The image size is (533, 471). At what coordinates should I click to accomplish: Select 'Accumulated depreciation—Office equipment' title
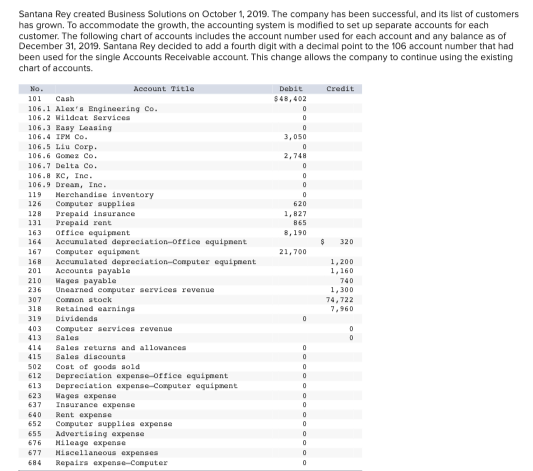click(151, 242)
